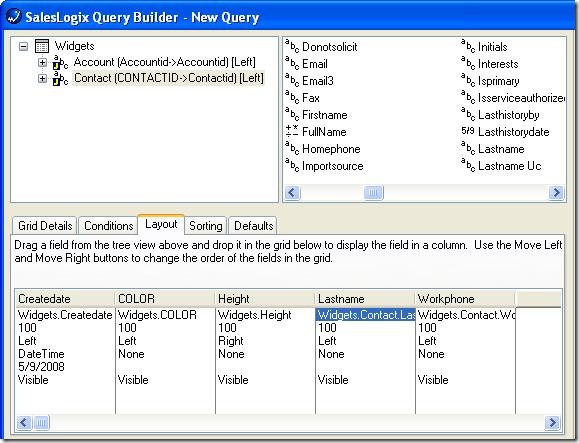
Task: Click the field list right scroll arrow
Action: coord(556,192)
